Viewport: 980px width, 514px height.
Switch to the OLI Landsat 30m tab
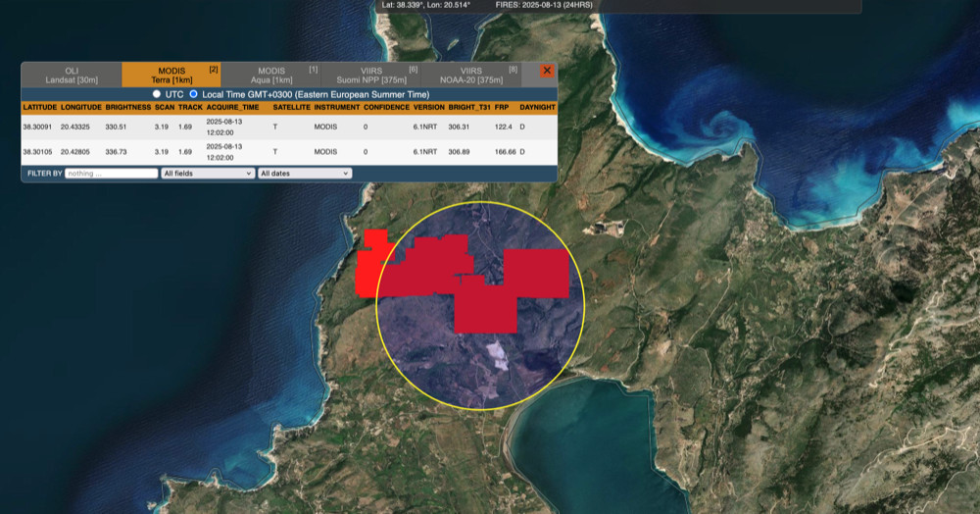(72, 75)
